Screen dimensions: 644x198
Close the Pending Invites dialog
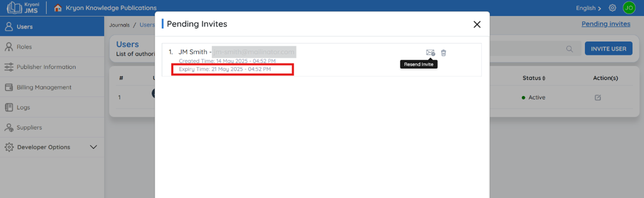click(477, 24)
